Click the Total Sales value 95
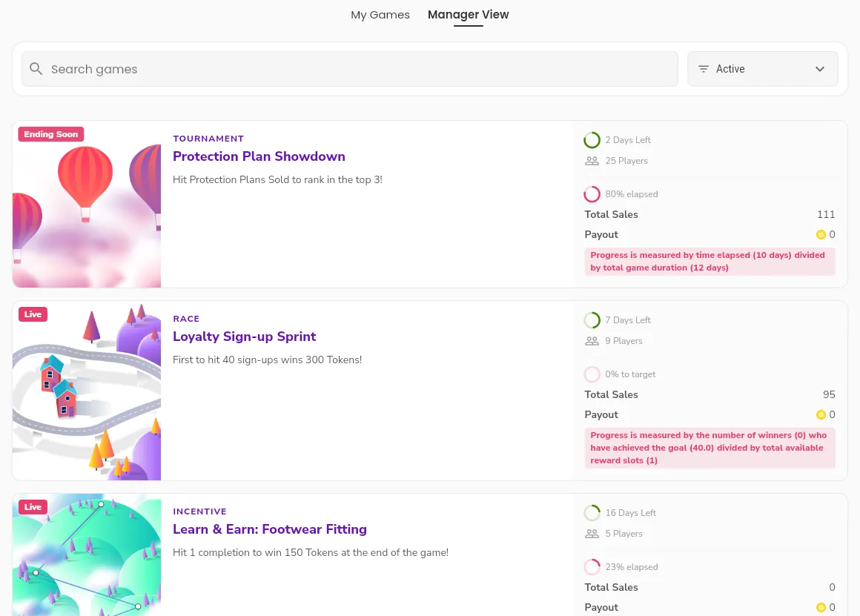The width and height of the screenshot is (860, 616). click(x=829, y=394)
